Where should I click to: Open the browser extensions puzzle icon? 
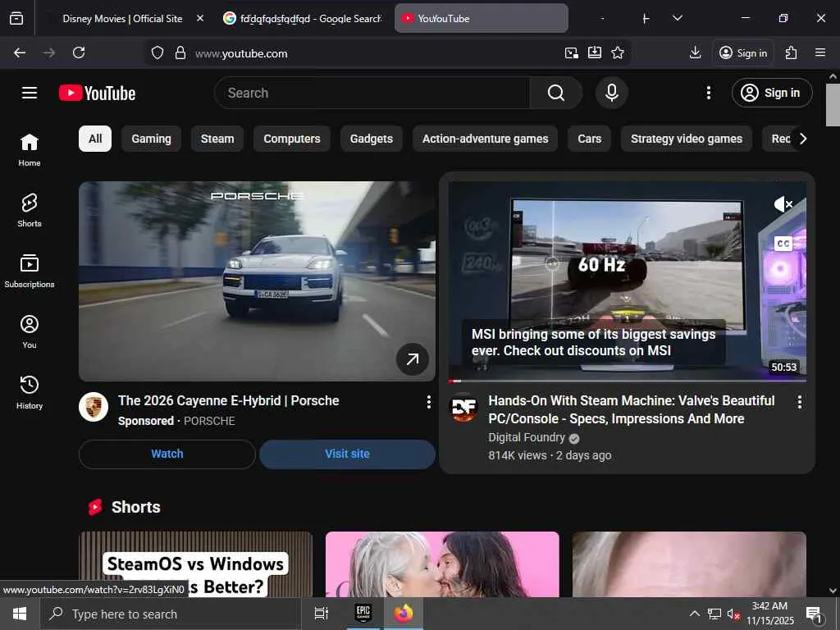pyautogui.click(x=791, y=52)
